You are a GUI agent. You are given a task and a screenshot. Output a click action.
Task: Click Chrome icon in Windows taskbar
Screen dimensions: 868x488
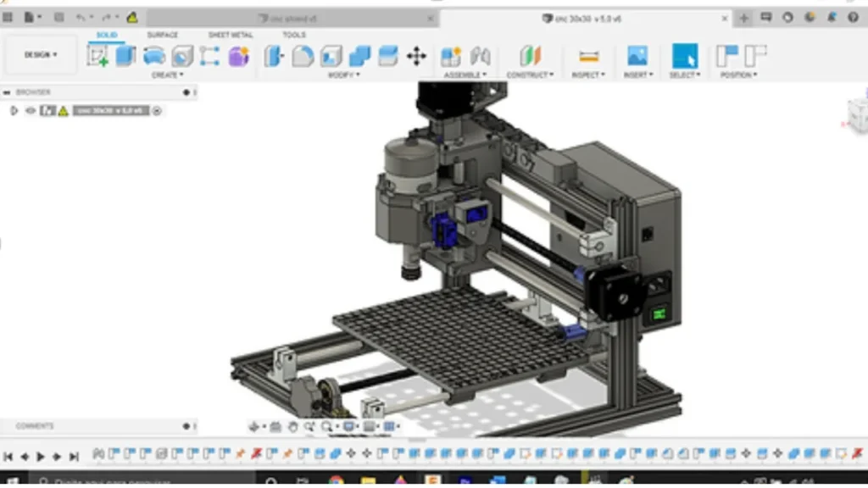(x=337, y=480)
